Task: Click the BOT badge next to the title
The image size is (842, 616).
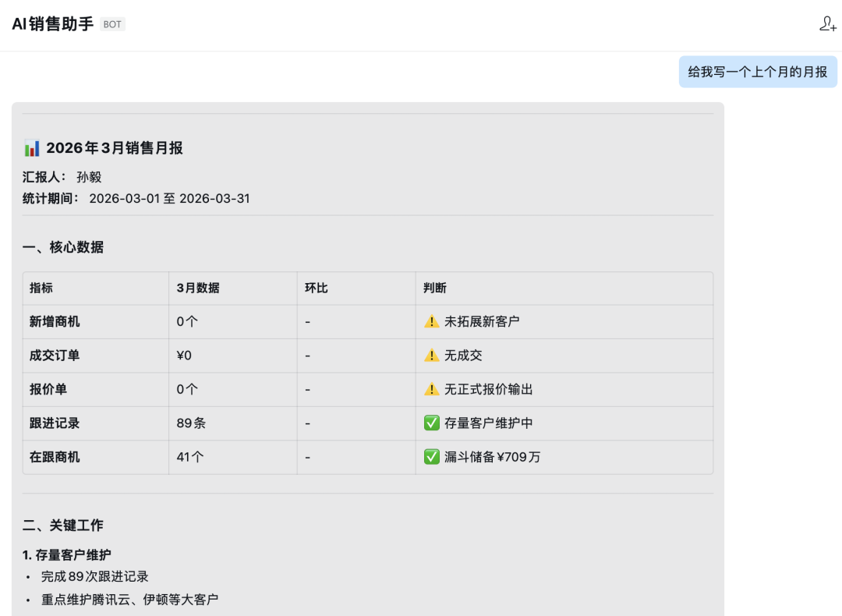Action: (x=112, y=24)
